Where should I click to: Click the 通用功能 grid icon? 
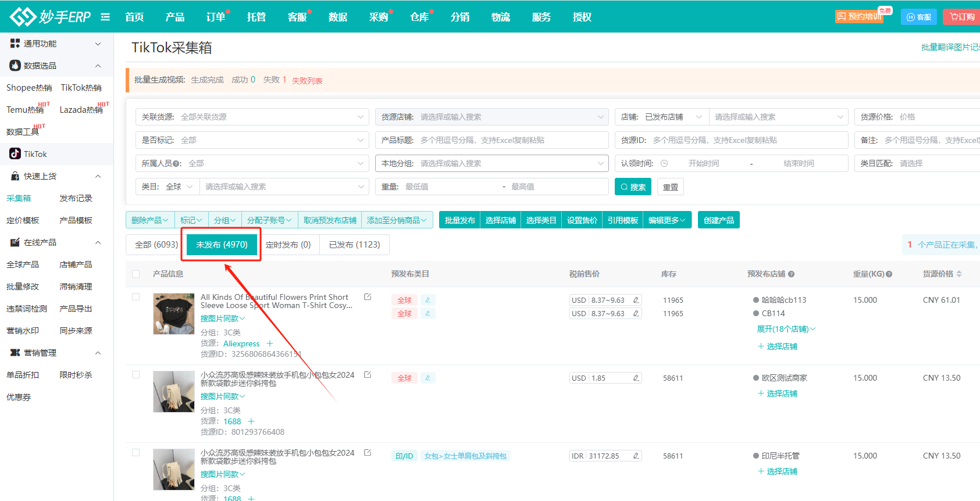pyautogui.click(x=15, y=44)
